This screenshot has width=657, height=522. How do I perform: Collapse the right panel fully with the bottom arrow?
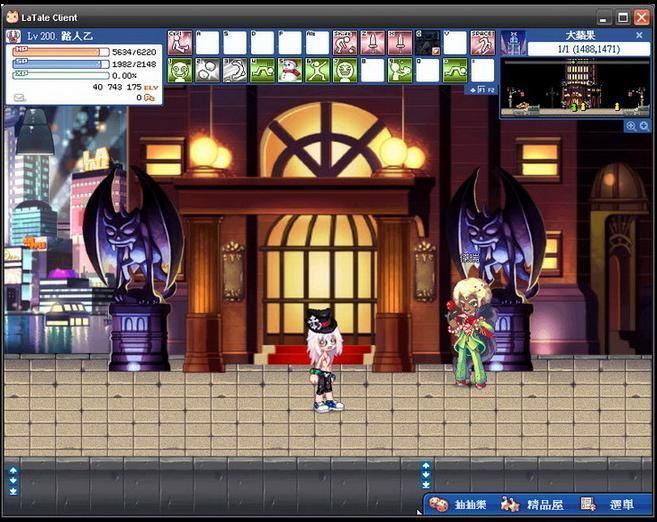[x=426, y=485]
